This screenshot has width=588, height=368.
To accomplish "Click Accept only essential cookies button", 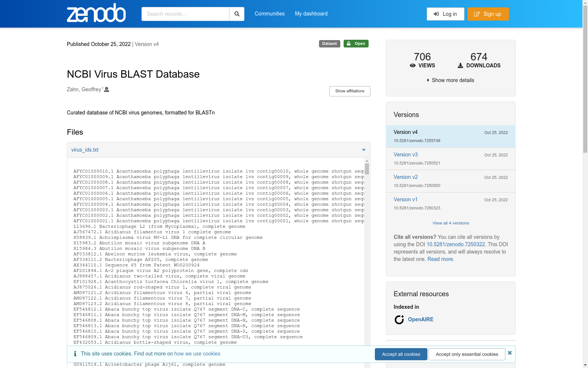I will (x=467, y=354).
